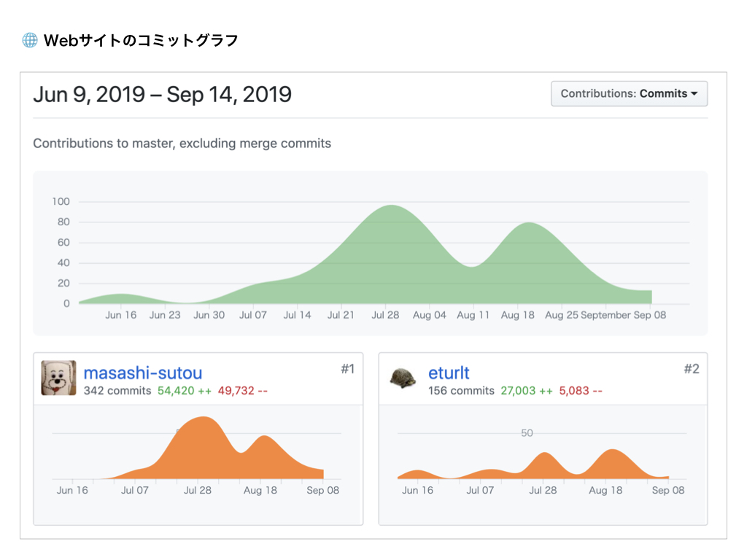Click the globe icon beside the slide title
This screenshot has width=747, height=560.
(x=30, y=41)
